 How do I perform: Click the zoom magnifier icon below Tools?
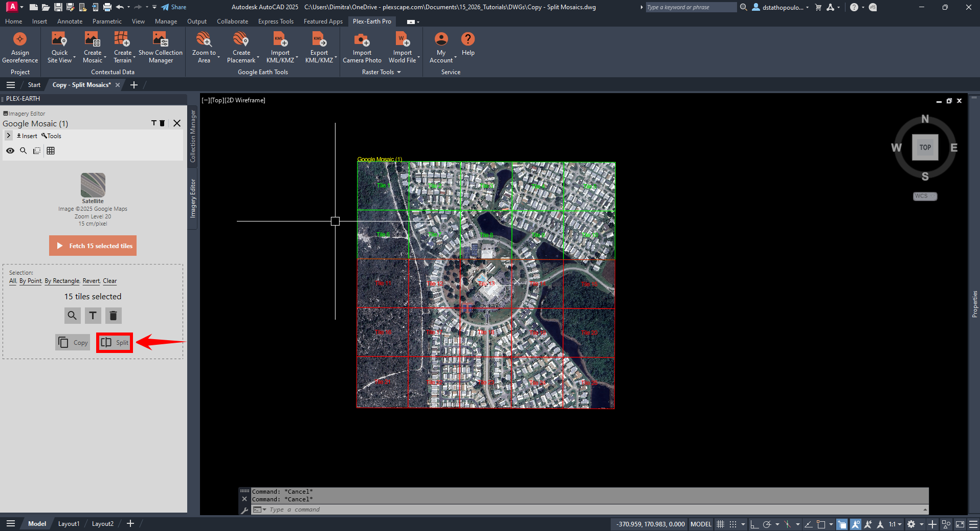[24, 150]
